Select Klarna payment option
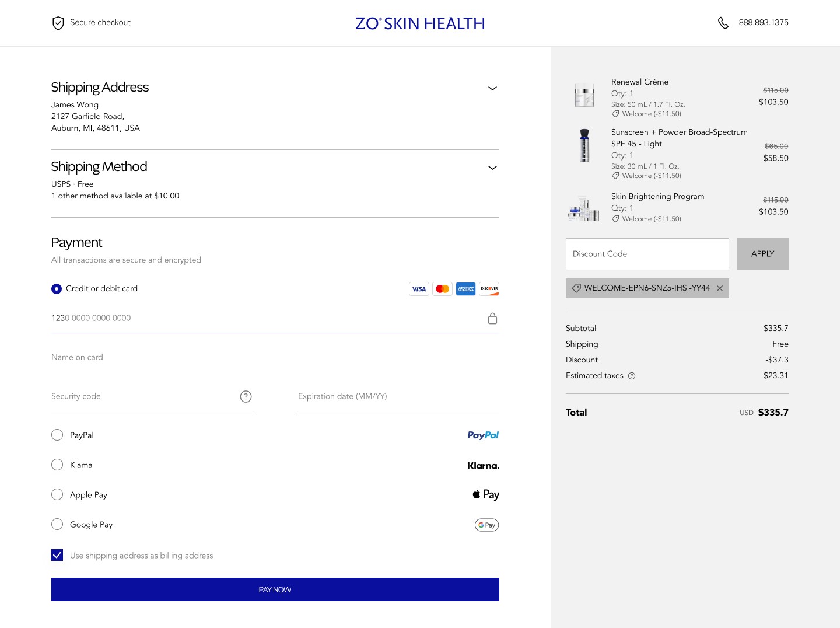 click(x=57, y=465)
